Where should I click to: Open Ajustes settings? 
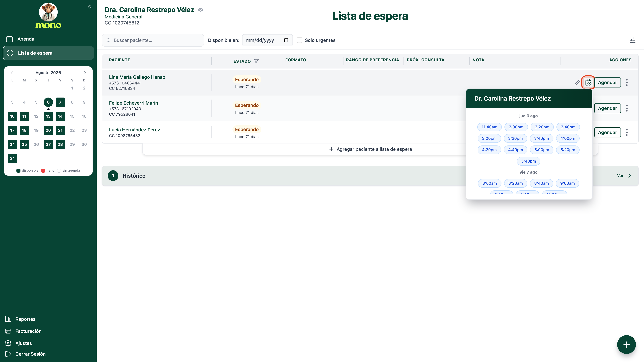coord(23,343)
